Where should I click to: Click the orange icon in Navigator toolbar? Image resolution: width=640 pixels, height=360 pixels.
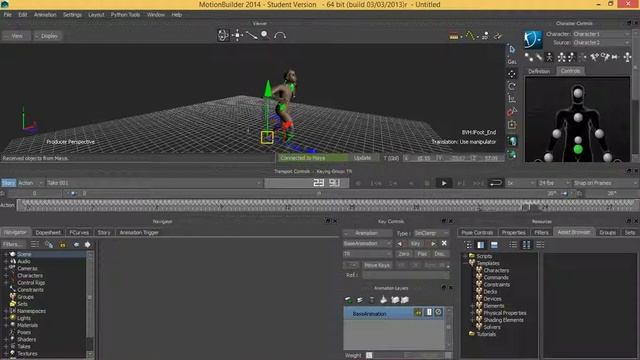pyautogui.click(x=62, y=244)
